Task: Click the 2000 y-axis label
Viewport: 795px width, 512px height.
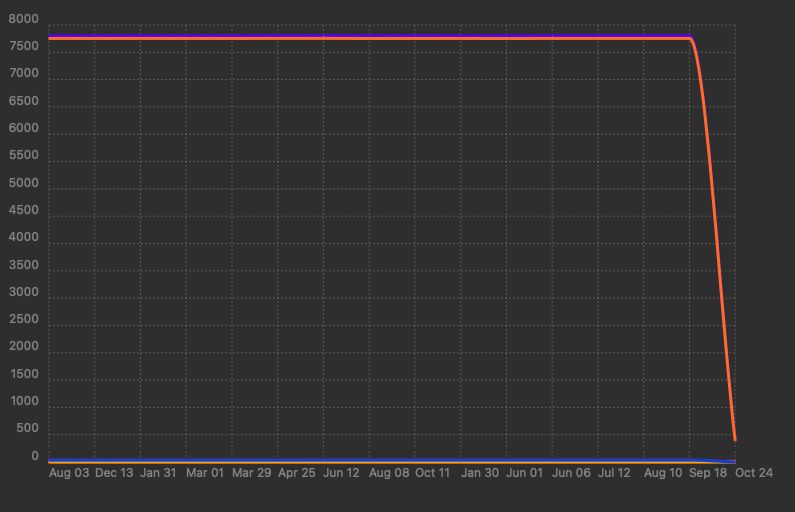Action: pos(23,346)
